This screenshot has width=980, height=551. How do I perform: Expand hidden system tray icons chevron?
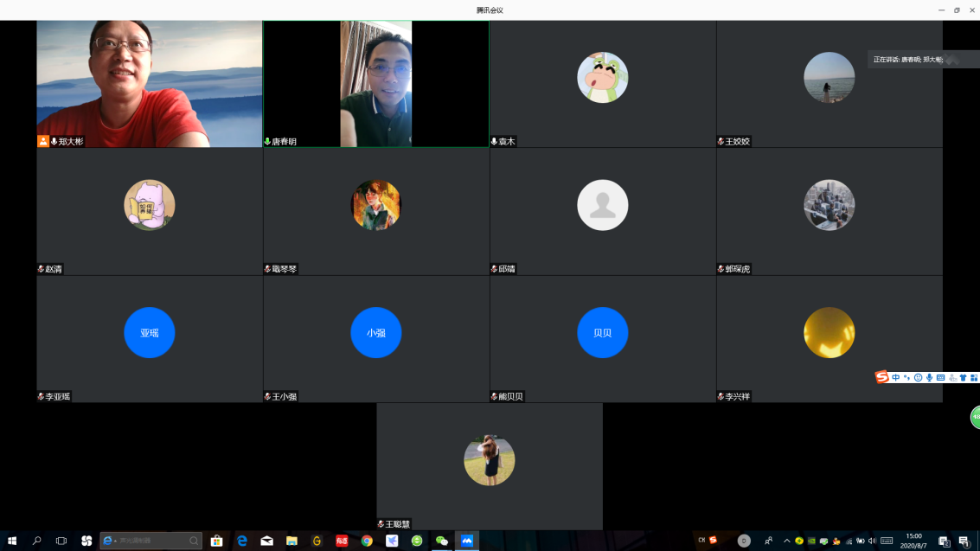click(x=786, y=541)
